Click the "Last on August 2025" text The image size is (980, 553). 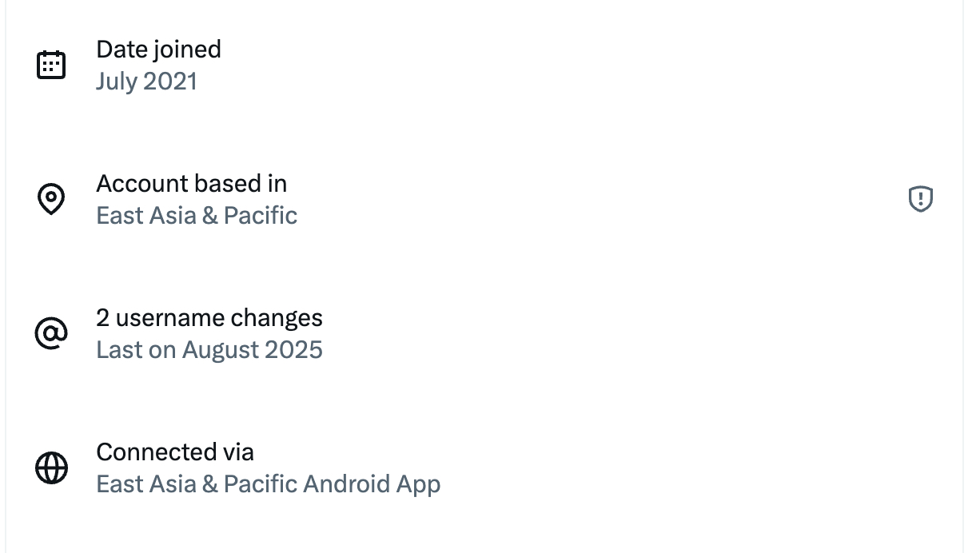pyautogui.click(x=209, y=350)
